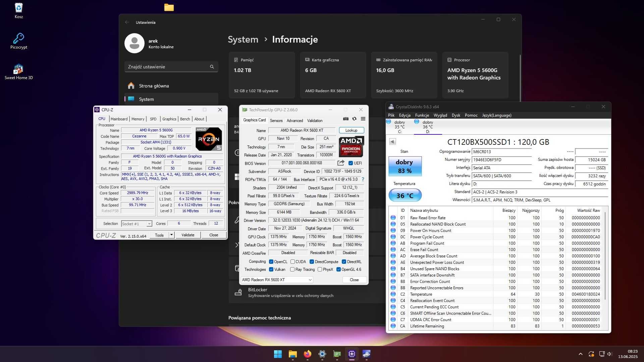Click the CPU-Z icon on the taskbar
The width and height of the screenshot is (644, 362).
(352, 354)
